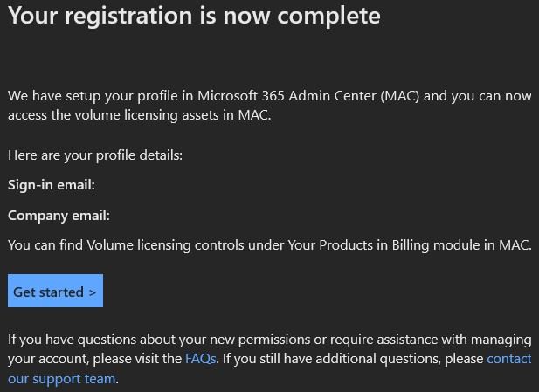Click the arrow chevron on Get started
The height and width of the screenshot is (392, 539).
93,292
